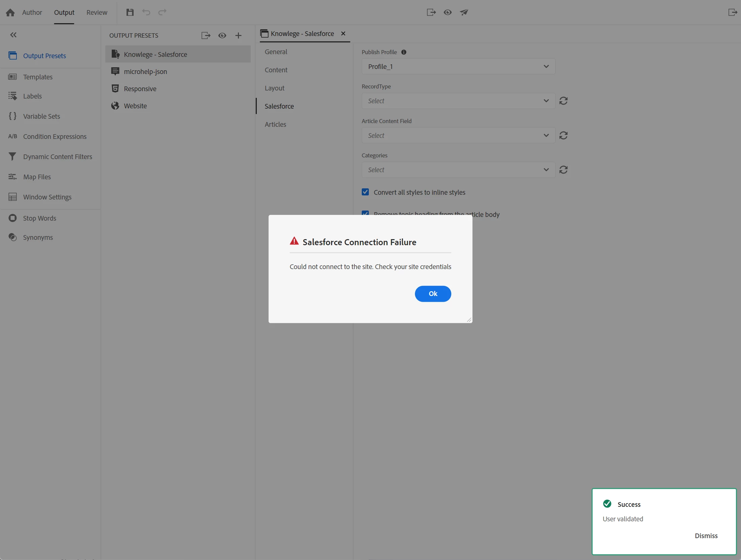Click Ok in Salesforce Connection Failure dialog
Screen dimensions: 741x560
(433, 294)
